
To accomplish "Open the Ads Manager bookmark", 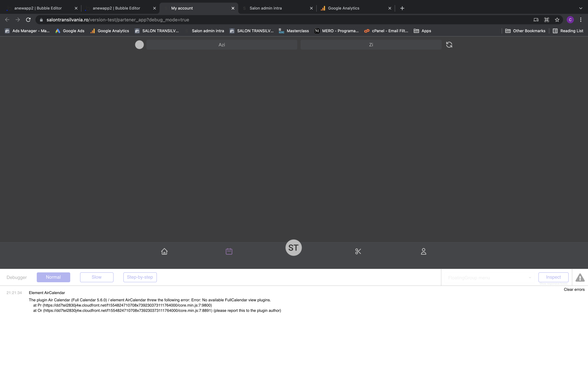I will pyautogui.click(x=27, y=31).
